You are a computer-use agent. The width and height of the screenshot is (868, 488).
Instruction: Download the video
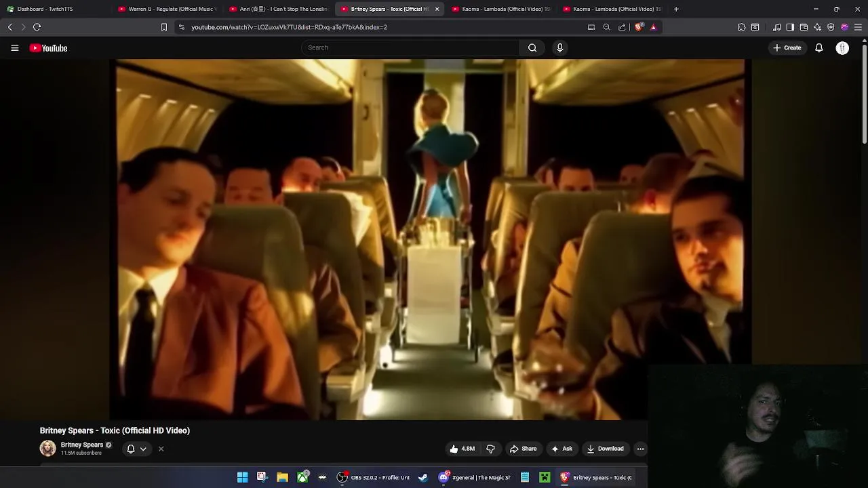coord(605,449)
